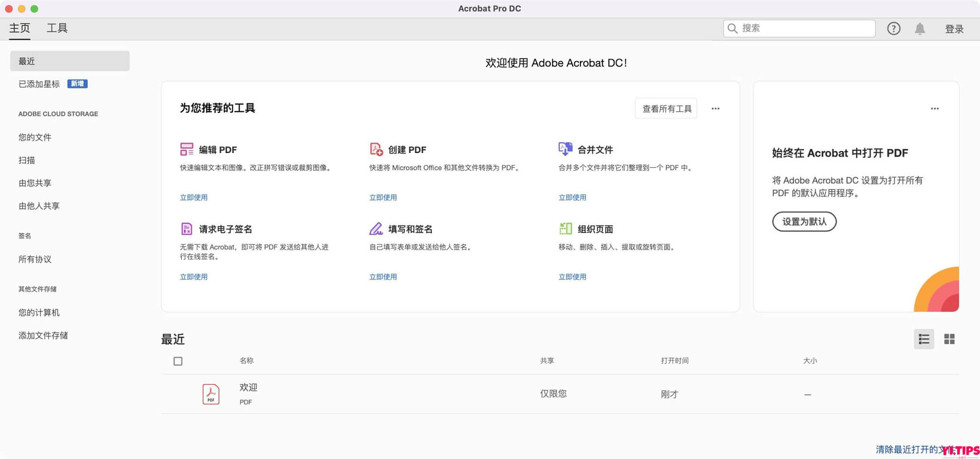Select 最近 in the sidebar
Screen dimensions: 980x459
(70, 61)
